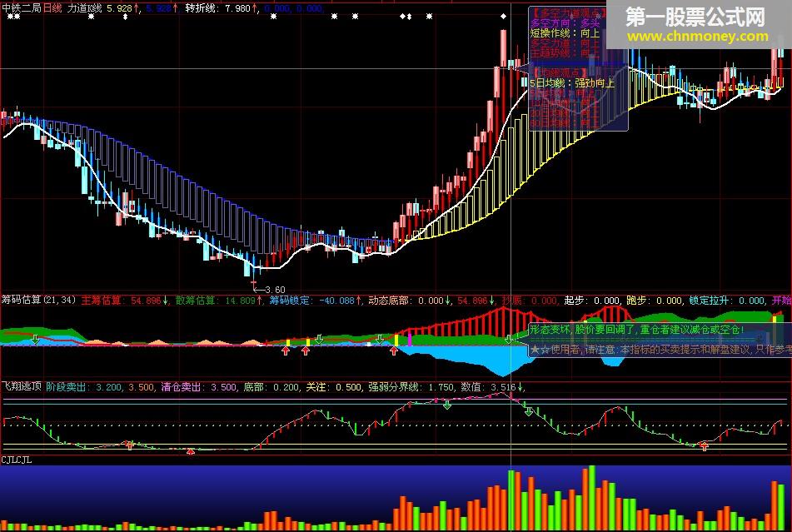Click the 5日均线: 强劲向上 tooltip line

(572, 83)
